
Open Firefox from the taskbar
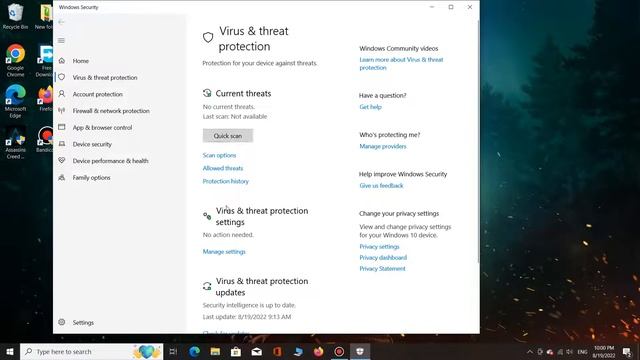click(x=318, y=351)
